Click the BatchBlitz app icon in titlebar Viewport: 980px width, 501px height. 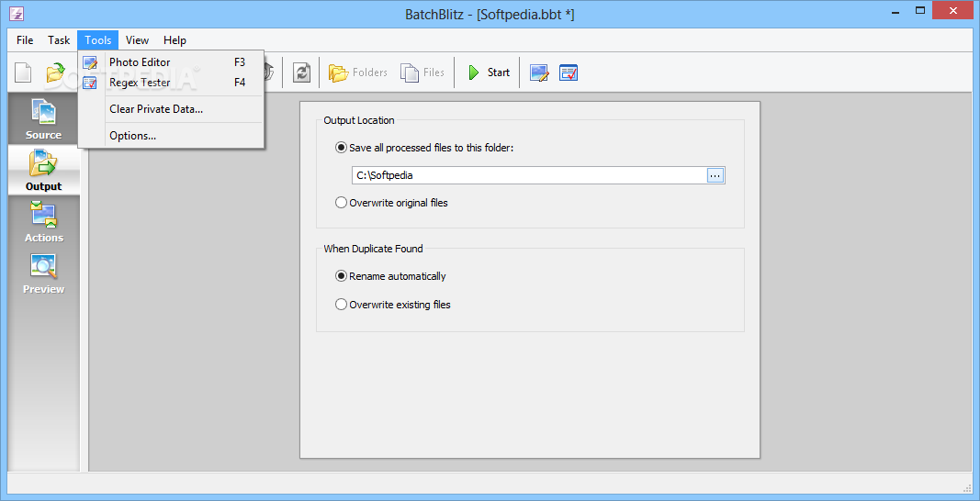(x=17, y=13)
